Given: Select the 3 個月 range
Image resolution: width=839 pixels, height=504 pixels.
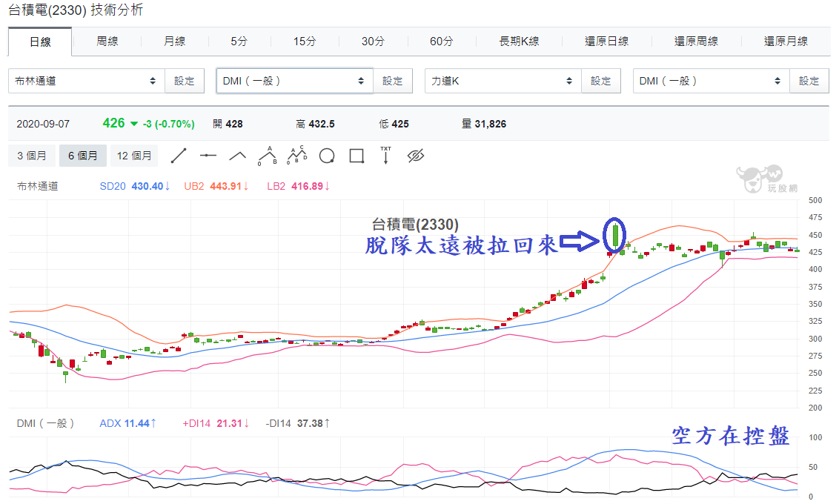Looking at the screenshot, I should [x=32, y=156].
